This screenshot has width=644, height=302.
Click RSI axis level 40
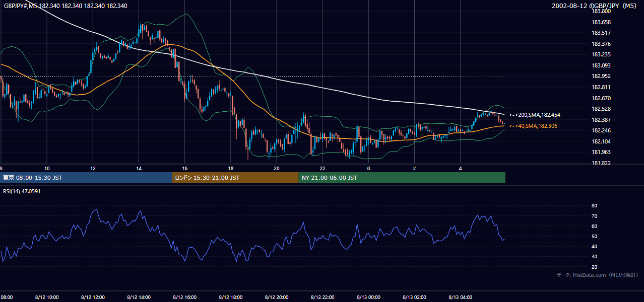594,246
